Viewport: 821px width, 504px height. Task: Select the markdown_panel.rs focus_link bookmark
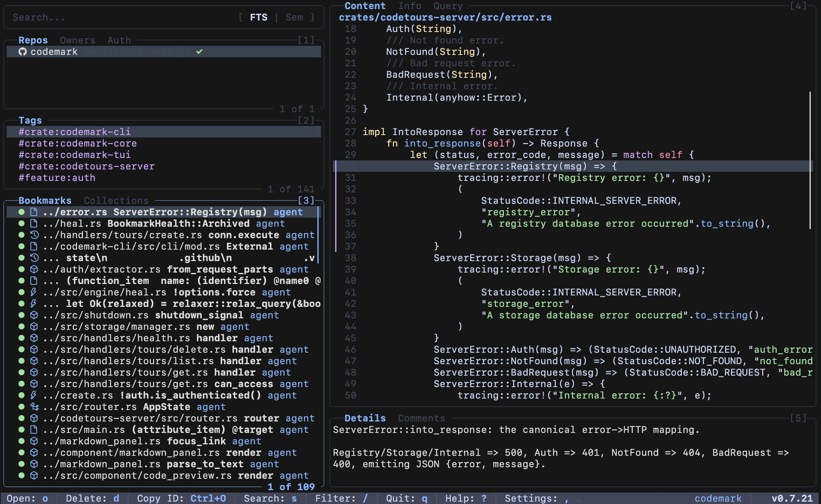click(164, 441)
